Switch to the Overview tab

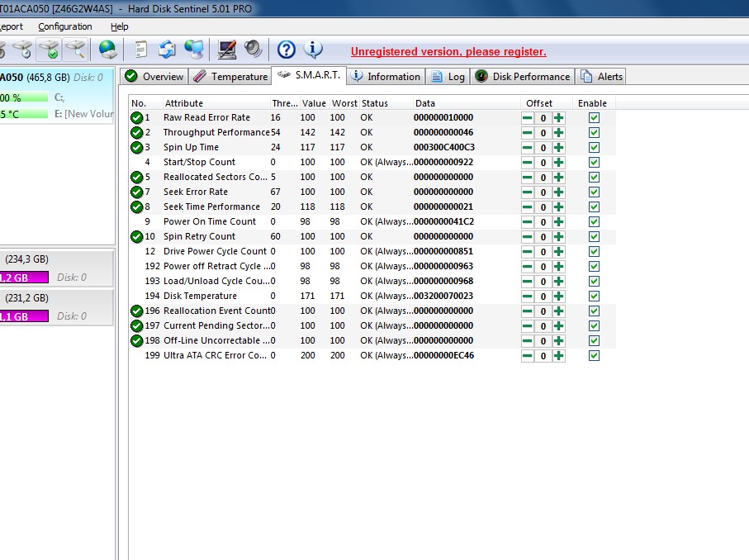tap(154, 77)
